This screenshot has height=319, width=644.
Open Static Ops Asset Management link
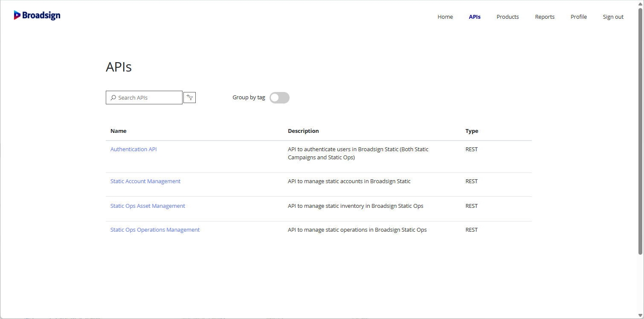(148, 206)
